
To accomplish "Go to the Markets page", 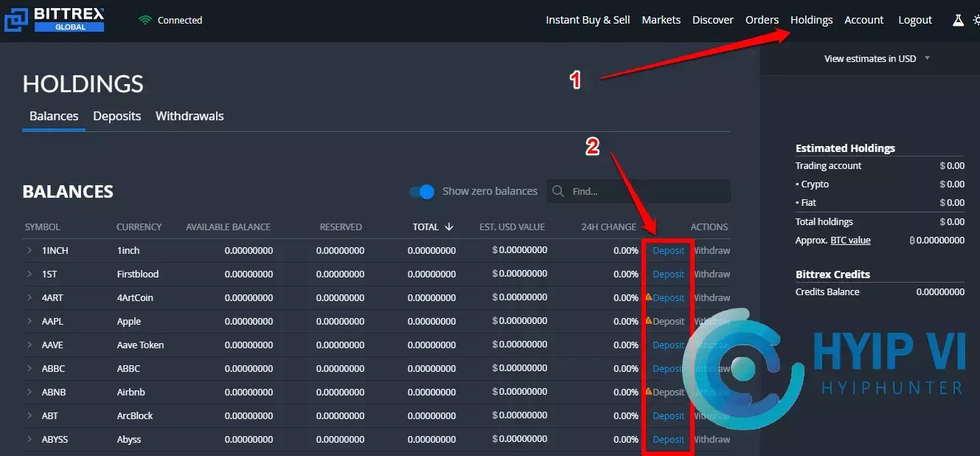I will click(661, 20).
